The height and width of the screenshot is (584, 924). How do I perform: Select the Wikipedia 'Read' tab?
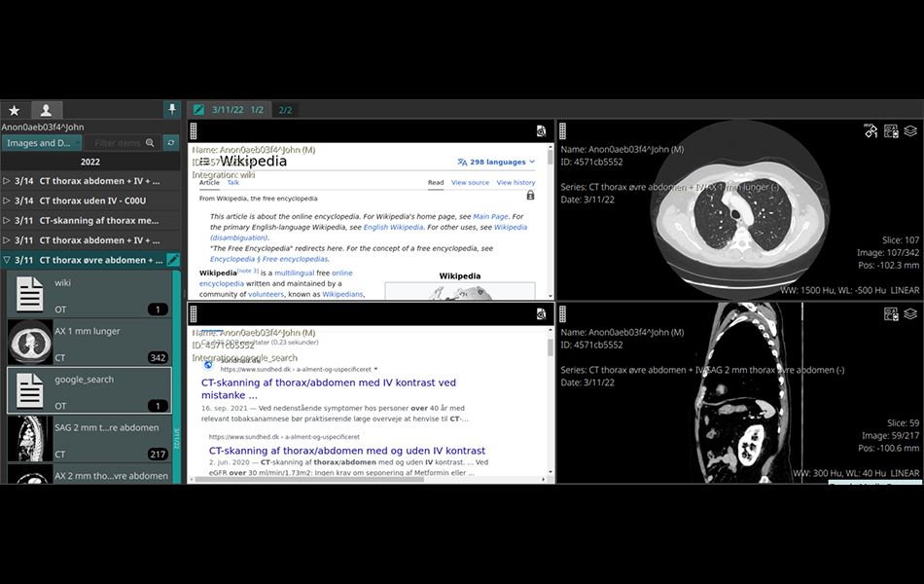[x=436, y=183]
